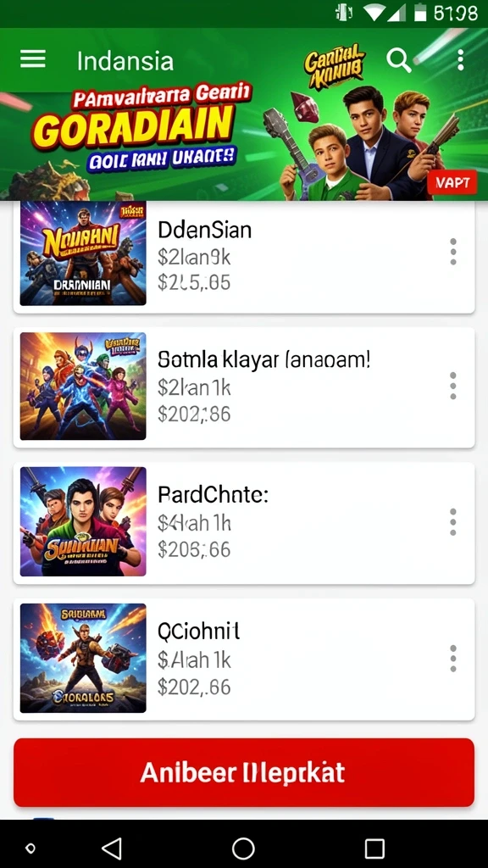The width and height of the screenshot is (488, 868).
Task: Tap the search magnifier icon
Action: point(398,60)
